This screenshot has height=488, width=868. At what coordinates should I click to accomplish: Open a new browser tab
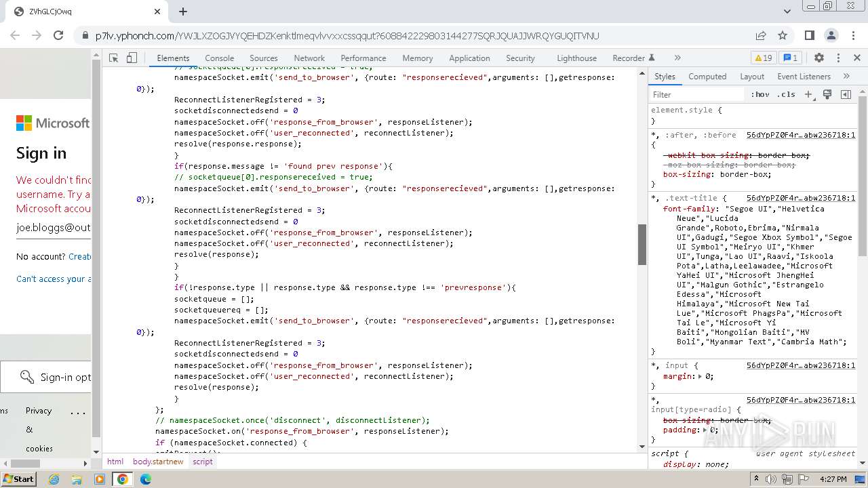tap(183, 12)
